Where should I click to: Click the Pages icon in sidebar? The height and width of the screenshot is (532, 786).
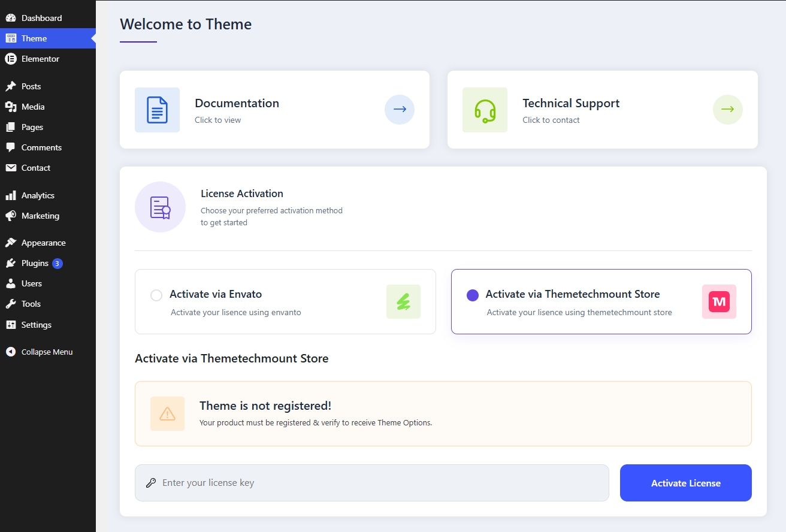pyautogui.click(x=11, y=127)
